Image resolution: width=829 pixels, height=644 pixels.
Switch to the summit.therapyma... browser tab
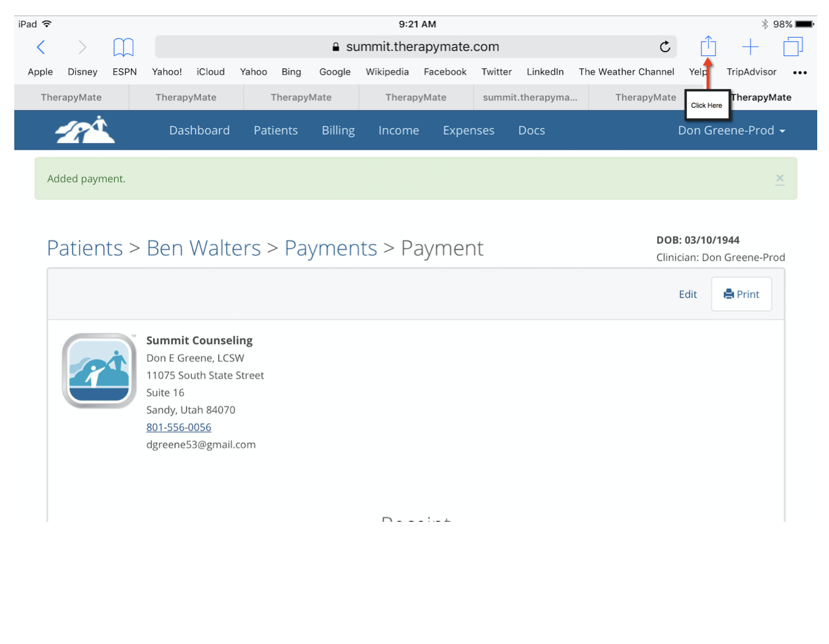coord(531,97)
